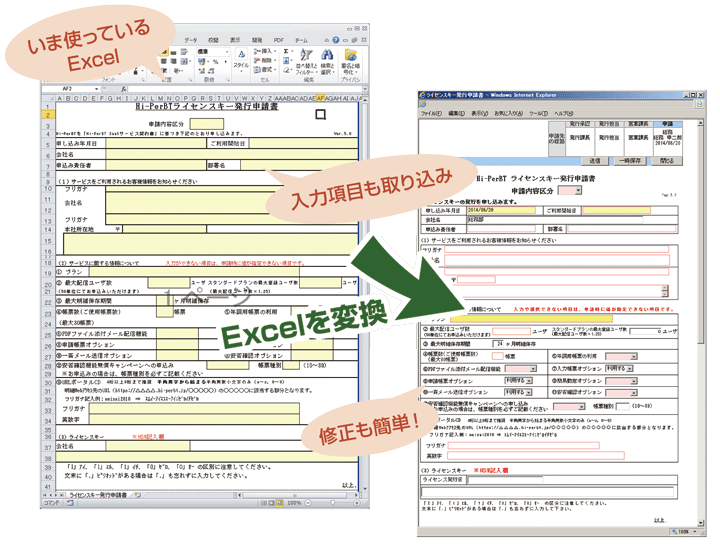Open the 申請帳票オプション dropdown
Image resolution: width=720 pixels, height=551 pixels.
click(x=529, y=381)
